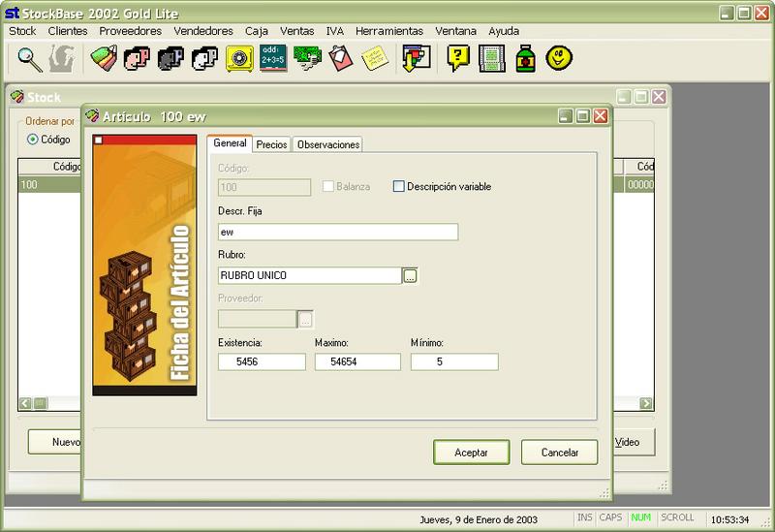Click Video button in Stock window
Screen dimensions: 775x532
click(635, 442)
